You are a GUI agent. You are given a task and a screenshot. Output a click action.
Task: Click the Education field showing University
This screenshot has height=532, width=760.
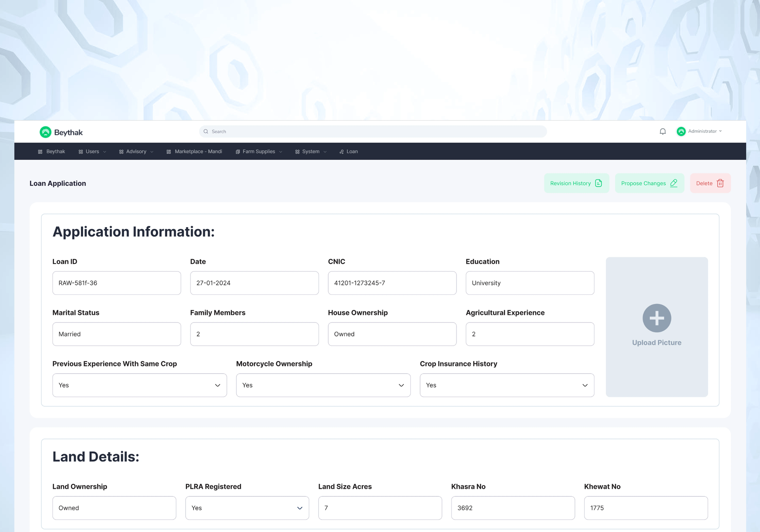point(530,283)
